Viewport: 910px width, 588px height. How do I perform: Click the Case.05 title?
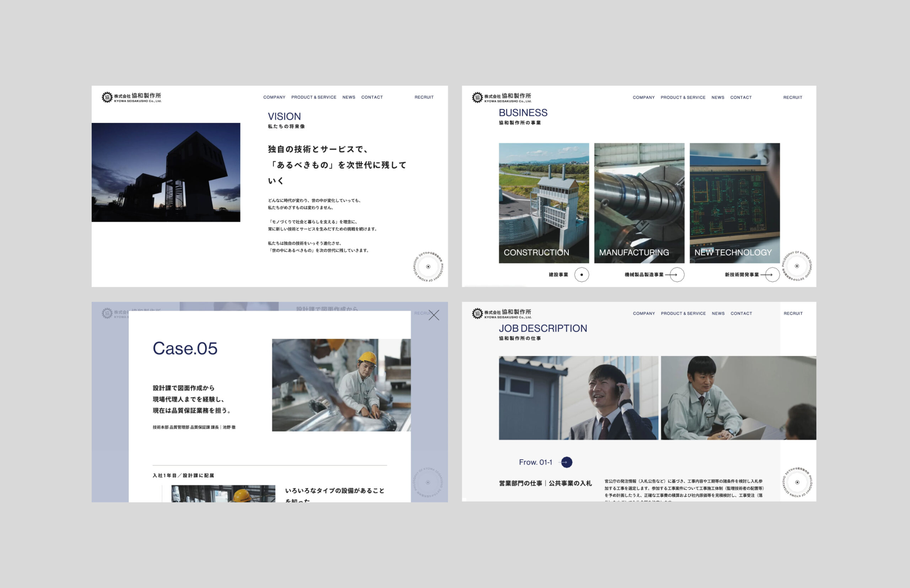point(185,348)
